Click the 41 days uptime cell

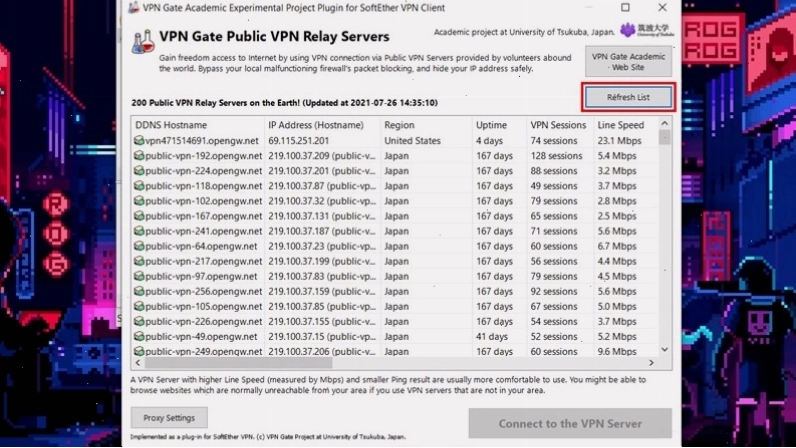tap(492, 336)
